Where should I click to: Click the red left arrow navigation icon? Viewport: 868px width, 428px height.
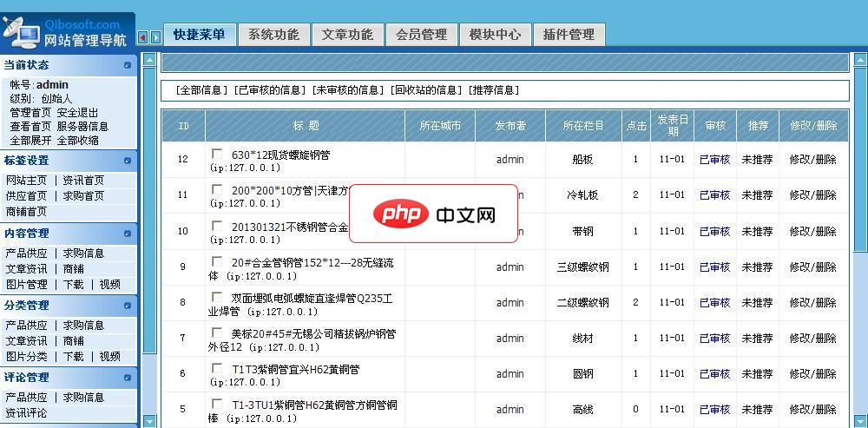tap(142, 37)
